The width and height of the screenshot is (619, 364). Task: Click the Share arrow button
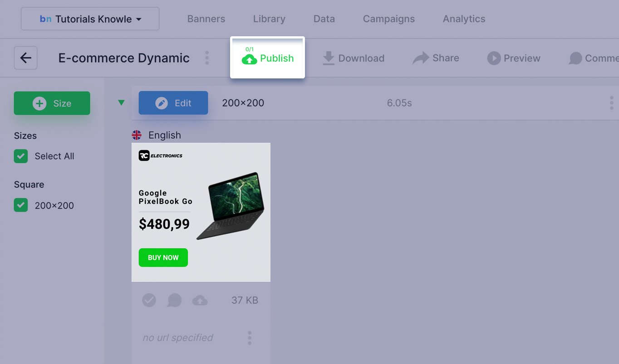436,58
